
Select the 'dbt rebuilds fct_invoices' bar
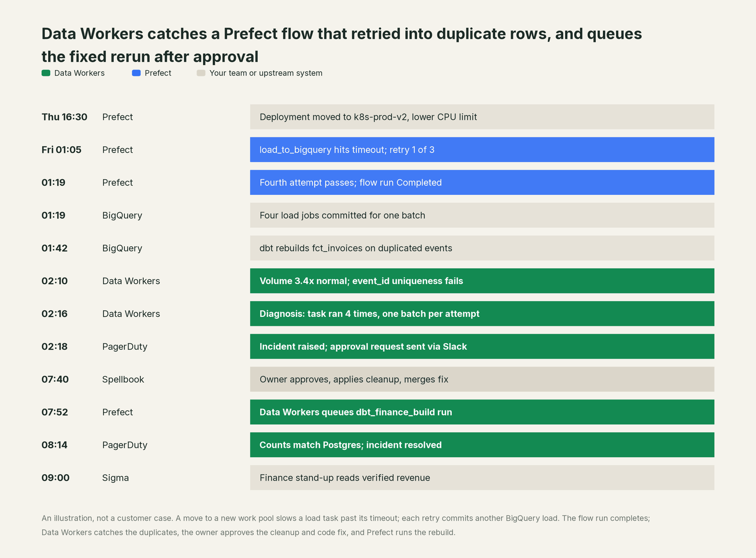tap(482, 248)
